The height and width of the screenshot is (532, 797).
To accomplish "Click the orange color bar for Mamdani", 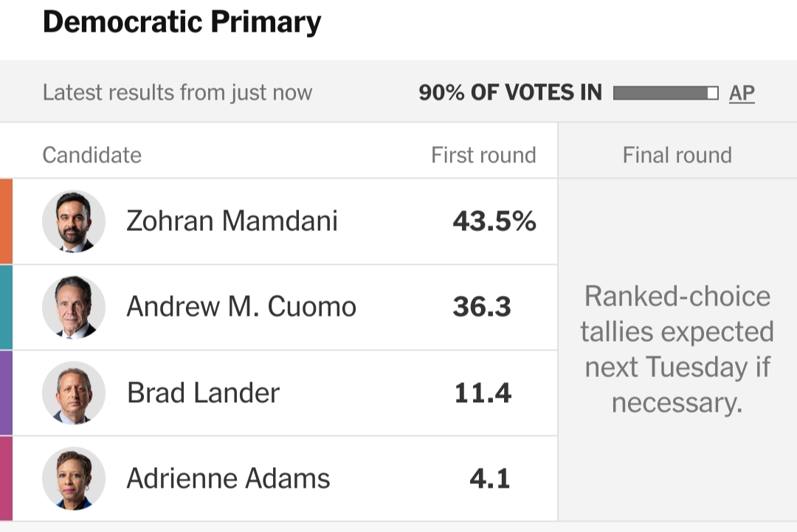I will pos(6,221).
